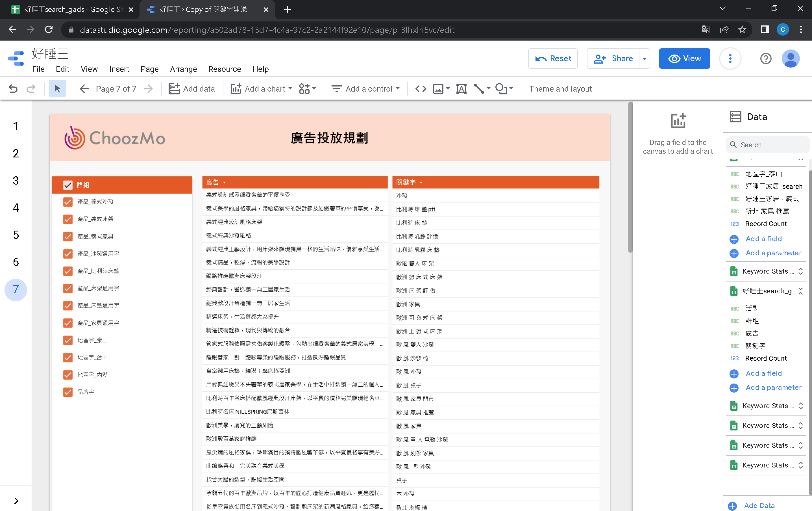812x511 pixels.
Task: Click the search tabs chevron in title bar
Action: 722,9
